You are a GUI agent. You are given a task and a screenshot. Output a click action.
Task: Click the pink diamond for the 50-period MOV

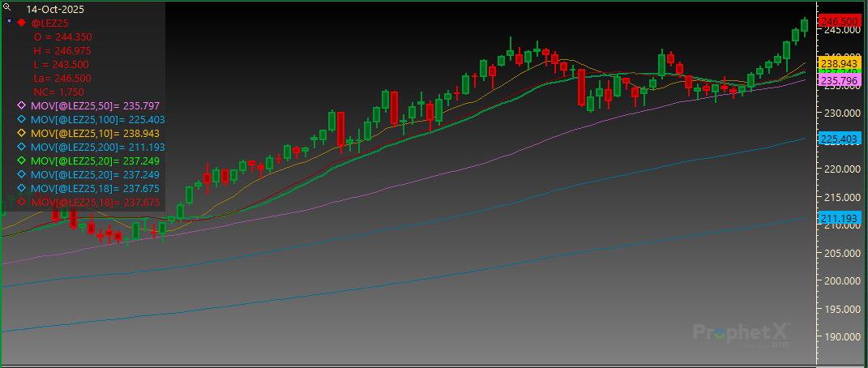(x=22, y=106)
